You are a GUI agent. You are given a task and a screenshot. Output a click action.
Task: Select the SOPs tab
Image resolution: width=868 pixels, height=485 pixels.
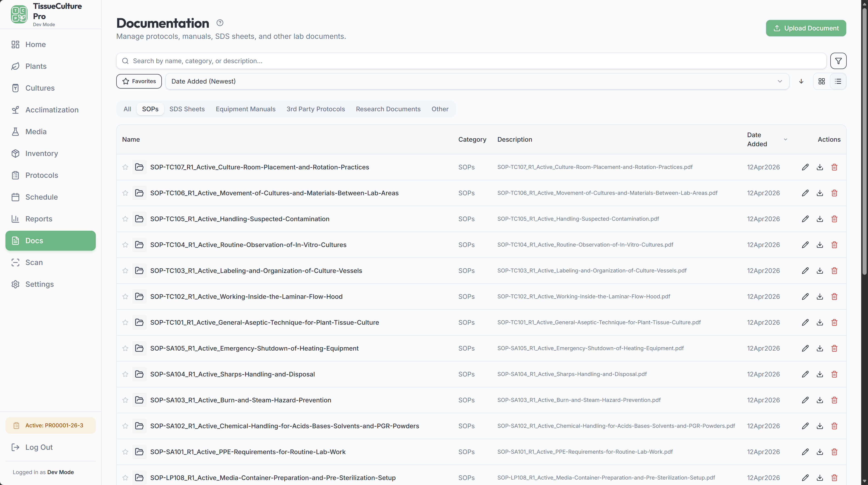click(150, 109)
